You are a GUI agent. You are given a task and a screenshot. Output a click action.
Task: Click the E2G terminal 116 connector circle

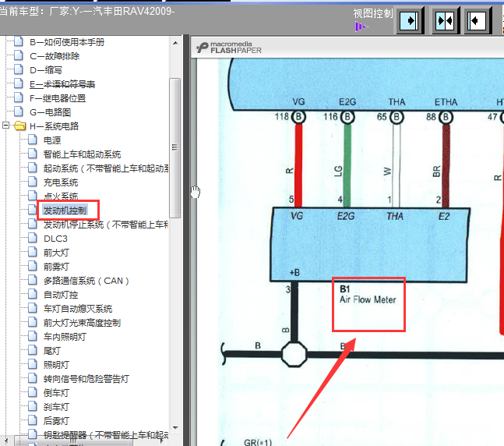[347, 117]
